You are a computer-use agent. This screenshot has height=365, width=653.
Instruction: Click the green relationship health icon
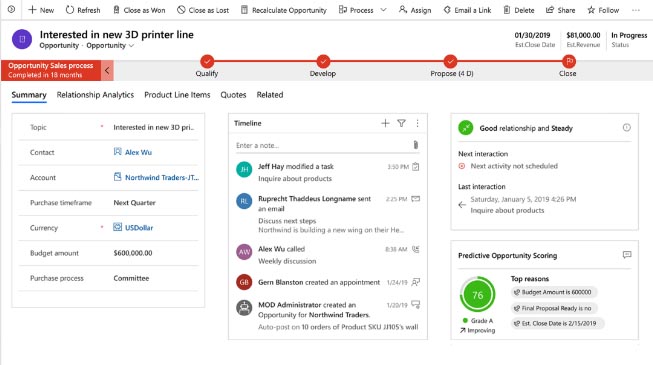[x=466, y=128]
